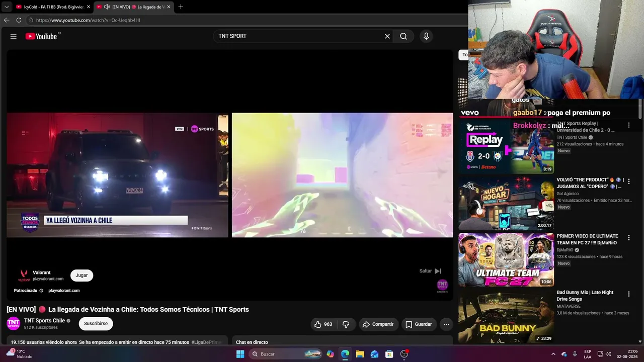Clear the TNT SPORT search text

tap(387, 36)
